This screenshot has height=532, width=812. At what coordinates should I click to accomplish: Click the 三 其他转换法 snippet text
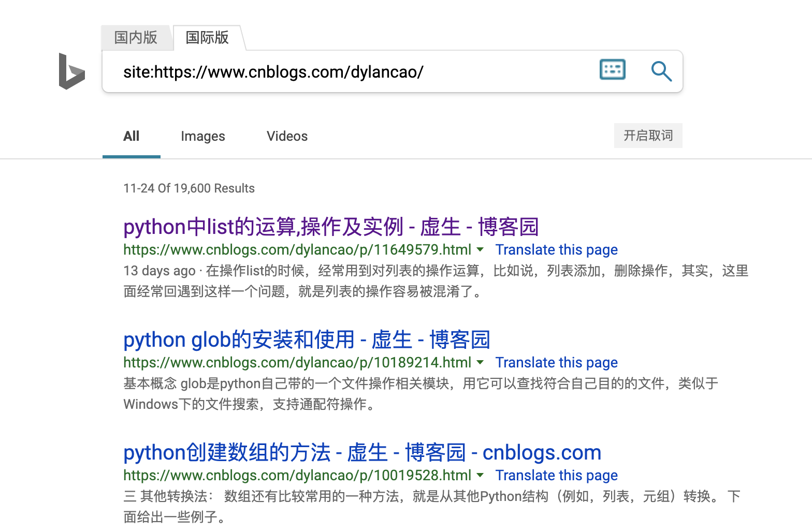tap(432, 507)
